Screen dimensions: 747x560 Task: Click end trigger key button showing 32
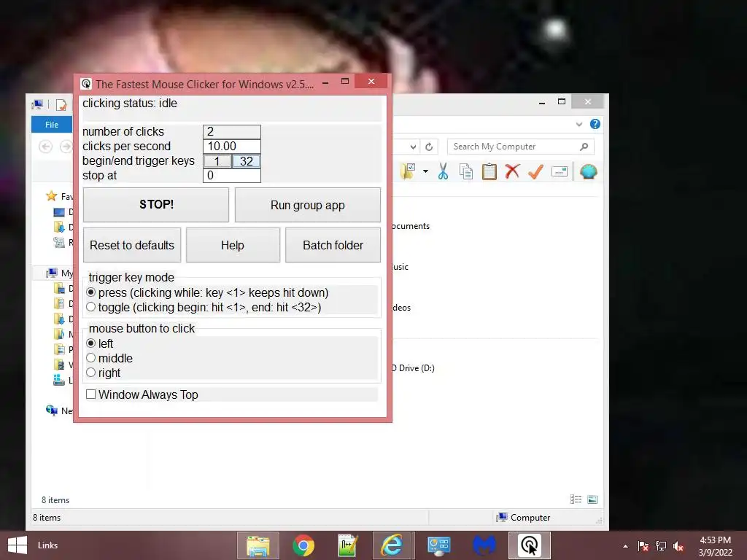[246, 161]
